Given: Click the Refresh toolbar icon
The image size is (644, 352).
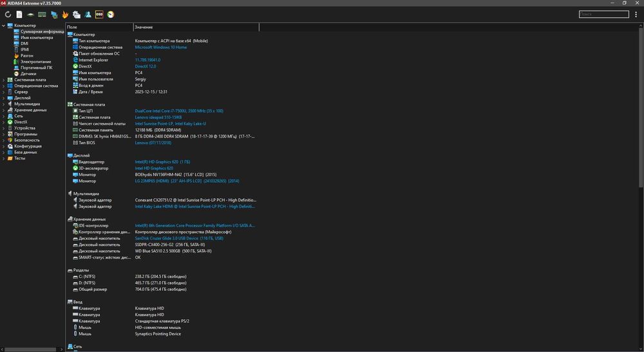Looking at the screenshot, I should pos(8,14).
